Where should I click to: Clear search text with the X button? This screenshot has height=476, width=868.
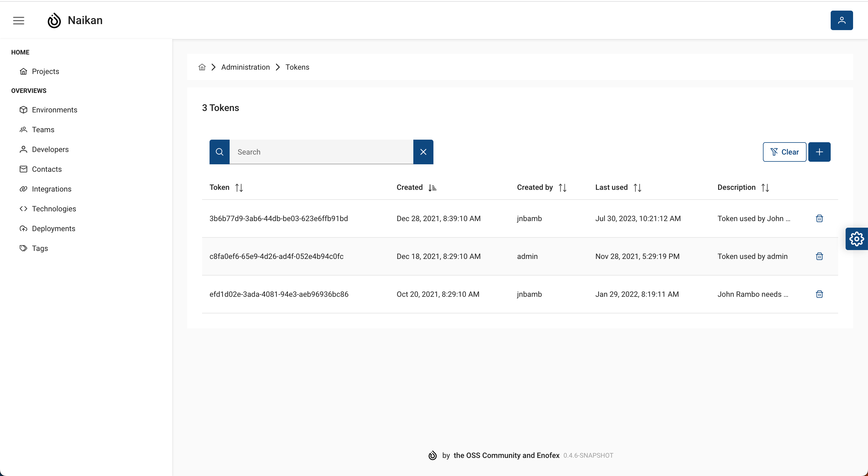[423, 152]
